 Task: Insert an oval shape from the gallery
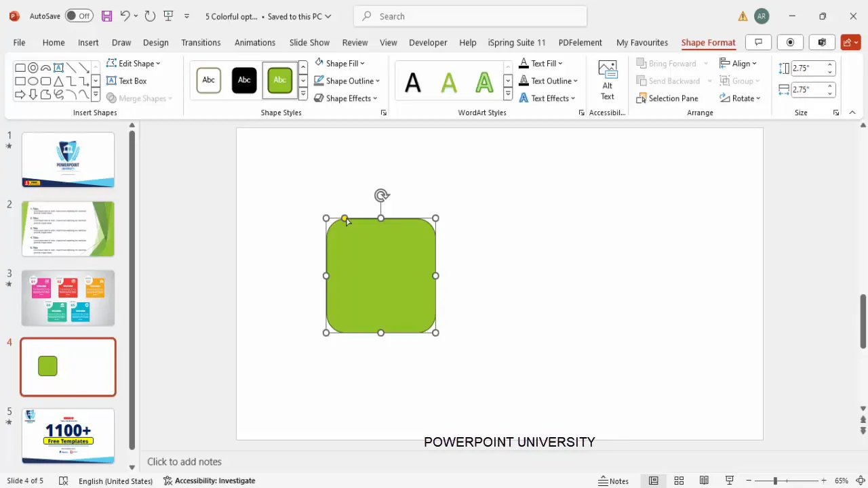(x=33, y=81)
